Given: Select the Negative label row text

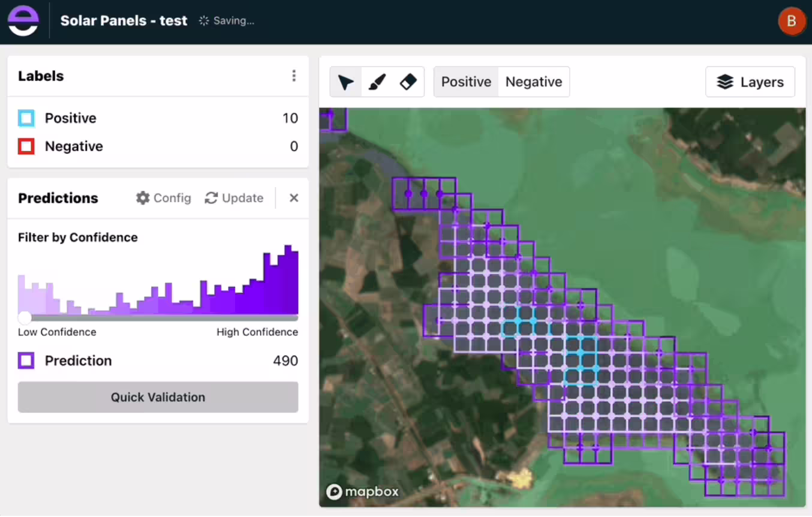Looking at the screenshot, I should click(74, 146).
